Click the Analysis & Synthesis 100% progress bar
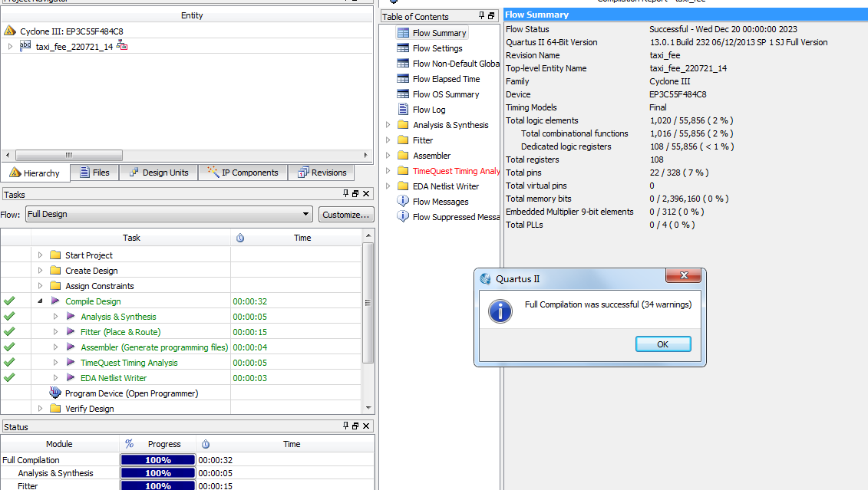Viewport: 868px width, 490px height. pyautogui.click(x=158, y=473)
